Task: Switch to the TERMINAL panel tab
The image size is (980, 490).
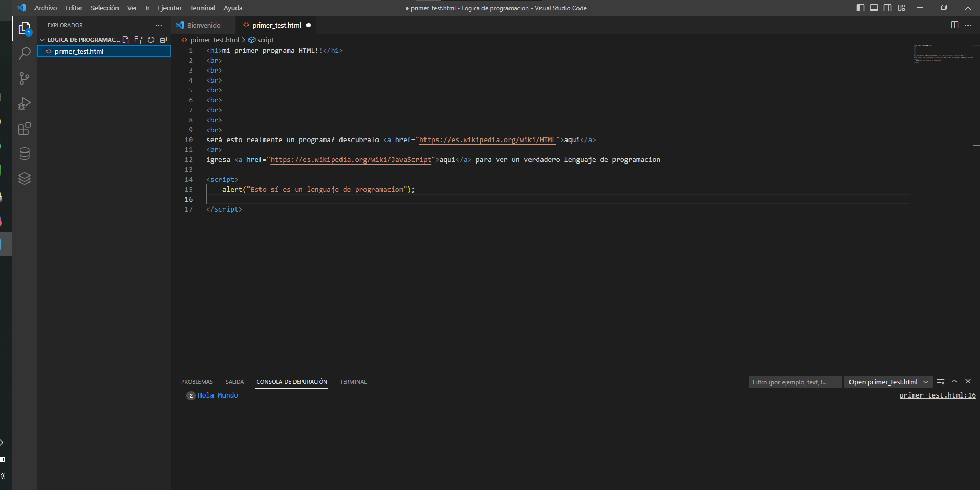Action: click(x=353, y=382)
